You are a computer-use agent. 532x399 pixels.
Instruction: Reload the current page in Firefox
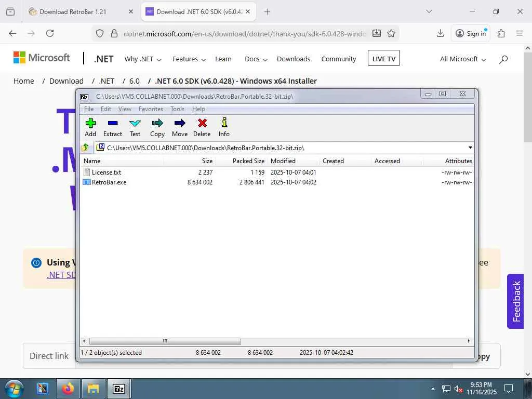50,33
